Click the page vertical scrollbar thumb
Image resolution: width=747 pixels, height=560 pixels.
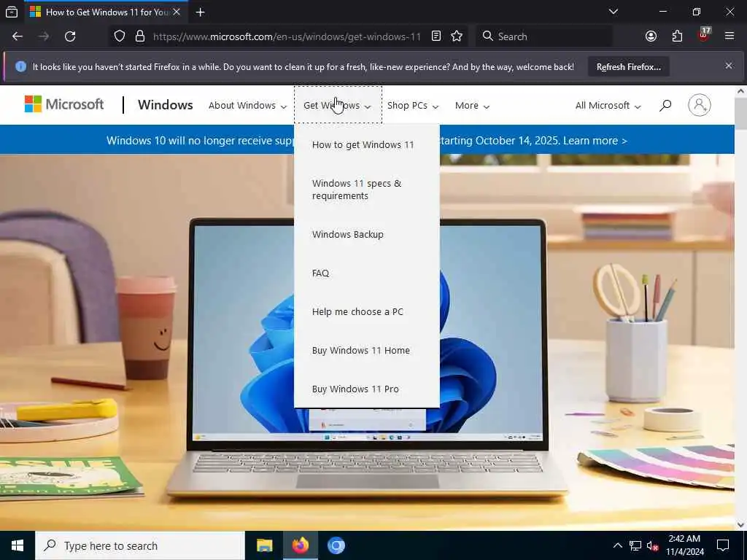pos(741,113)
